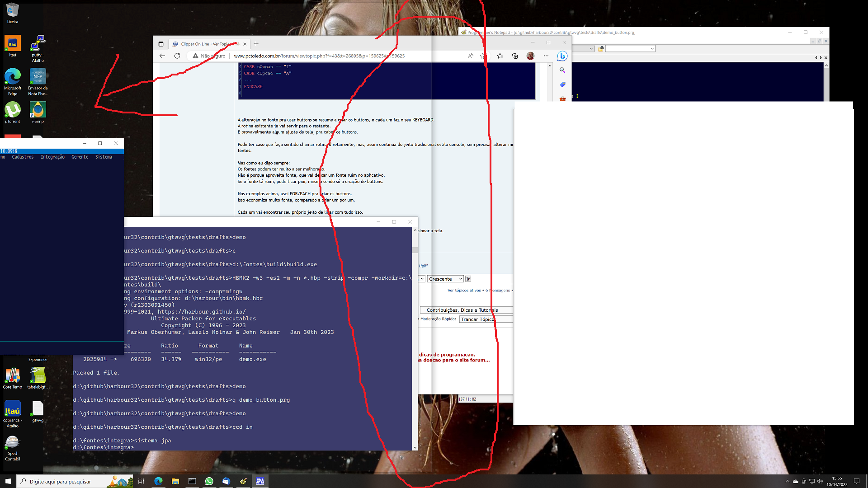Click the Edge profile avatar
868x488 pixels.
530,56
